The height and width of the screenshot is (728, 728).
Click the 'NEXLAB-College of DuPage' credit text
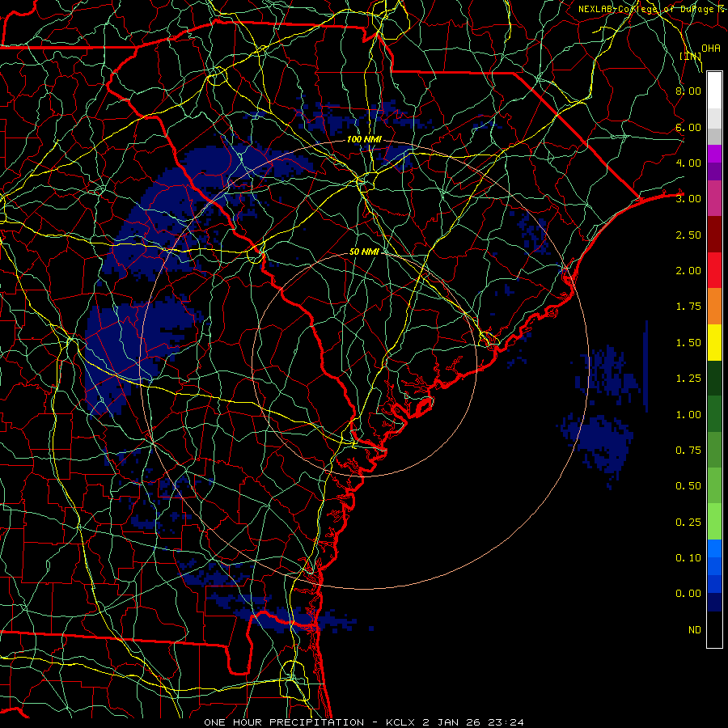tap(647, 9)
